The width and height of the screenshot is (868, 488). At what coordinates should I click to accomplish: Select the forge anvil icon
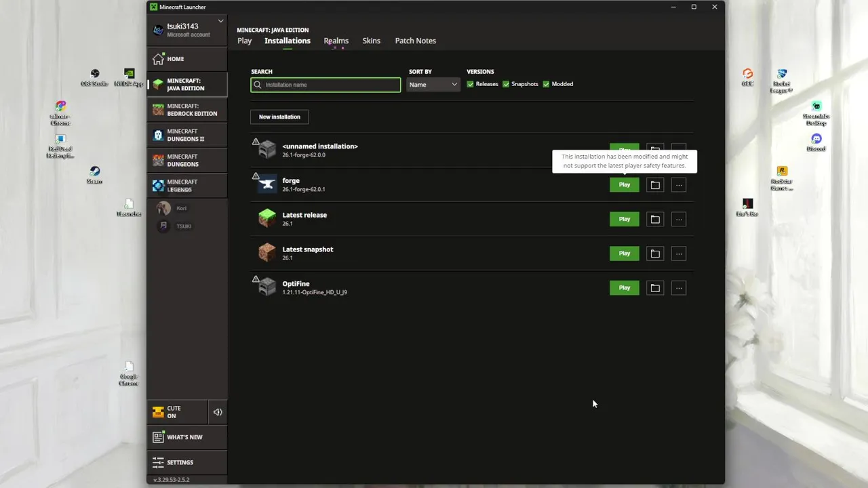(268, 184)
